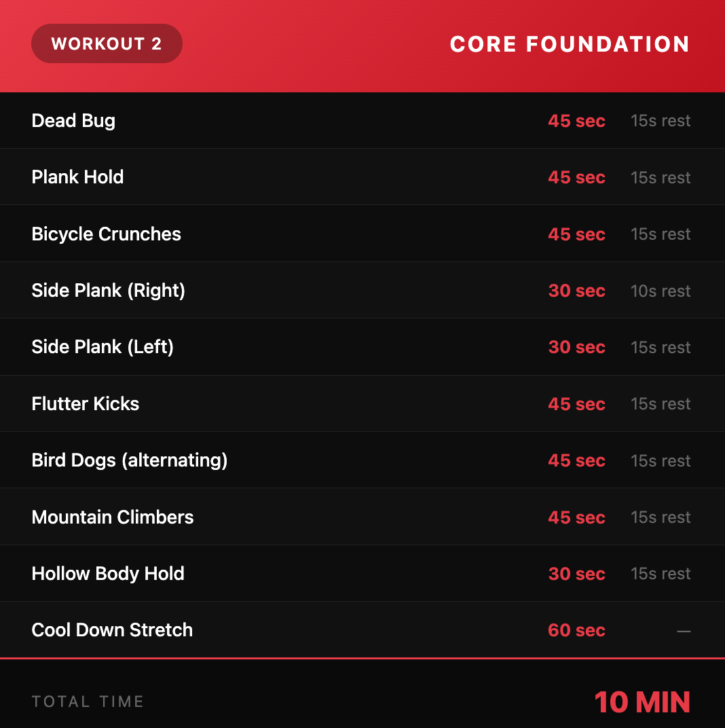Select the 60 sec Cool Down duration
Screen dimensions: 725x728
[x=576, y=630]
